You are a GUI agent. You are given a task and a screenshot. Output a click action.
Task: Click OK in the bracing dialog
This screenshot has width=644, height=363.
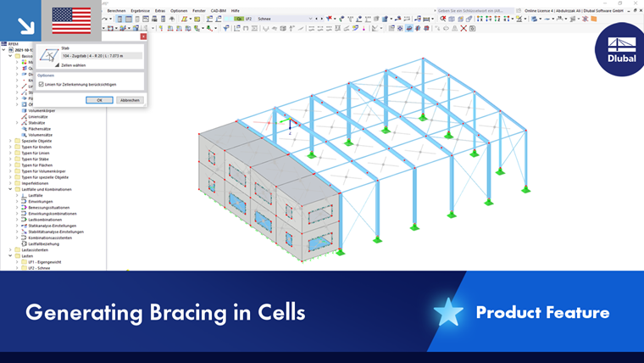[99, 100]
